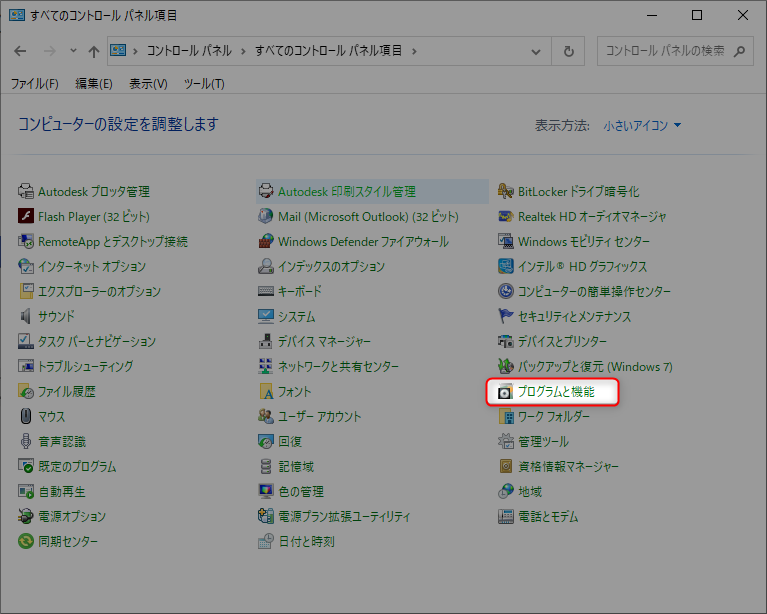Click the インターネット オプション globe icon

tap(25, 266)
